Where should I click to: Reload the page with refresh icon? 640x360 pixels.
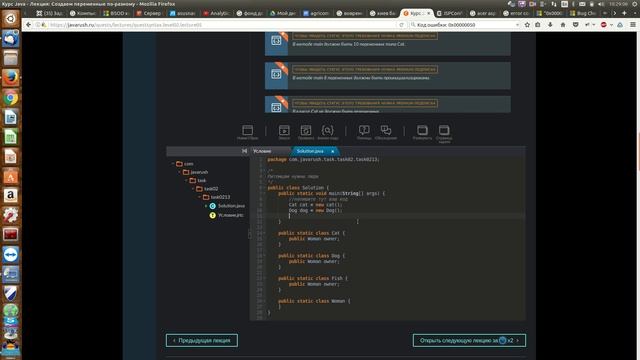coord(402,25)
